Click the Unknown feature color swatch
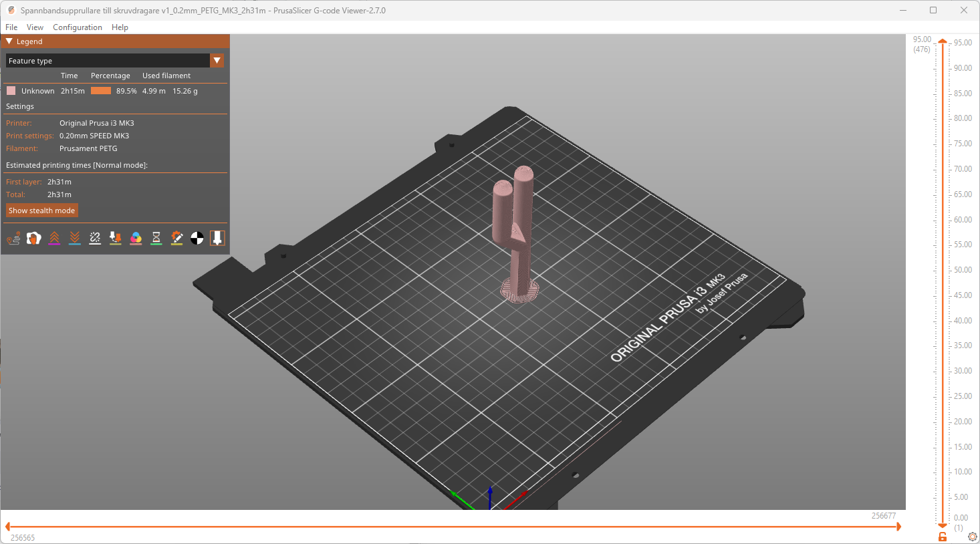This screenshot has width=980, height=544. coord(11,91)
